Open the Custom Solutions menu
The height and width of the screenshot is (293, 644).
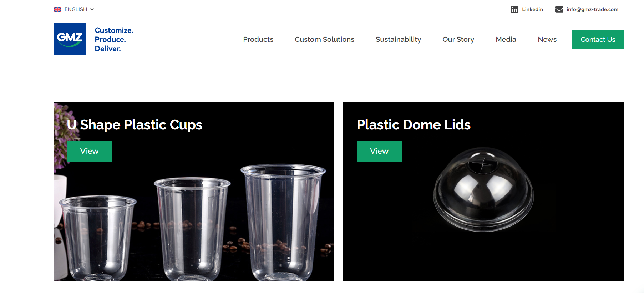pyautogui.click(x=324, y=39)
